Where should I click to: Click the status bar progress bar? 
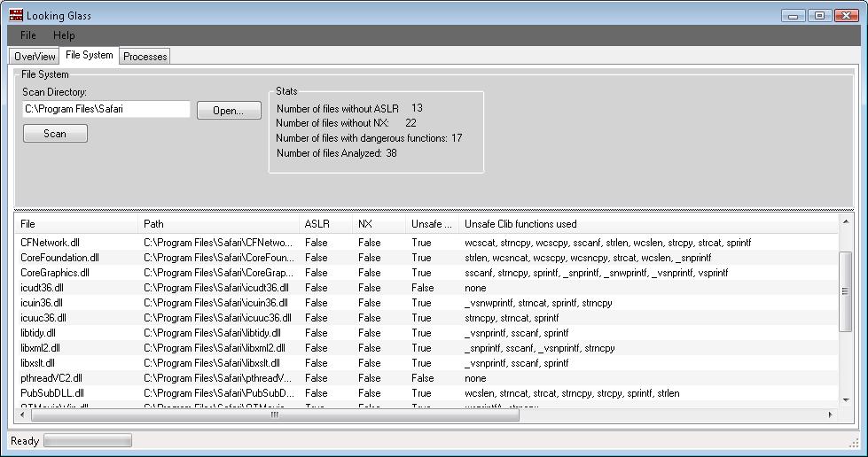(x=88, y=440)
